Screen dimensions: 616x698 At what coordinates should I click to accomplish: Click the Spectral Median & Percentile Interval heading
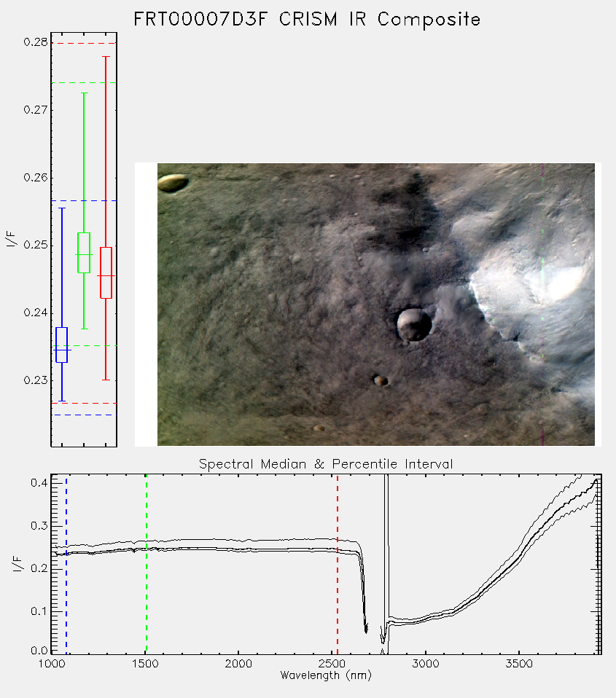click(x=326, y=464)
